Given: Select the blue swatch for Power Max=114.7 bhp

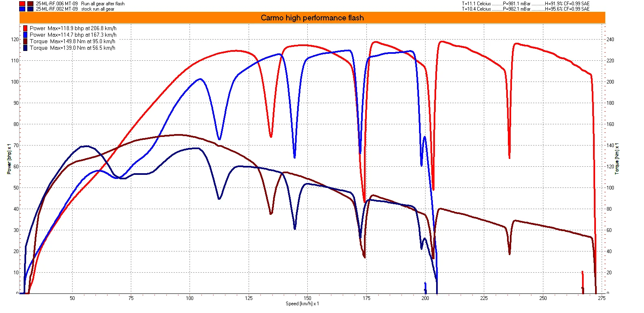Looking at the screenshot, I should click(25, 35).
